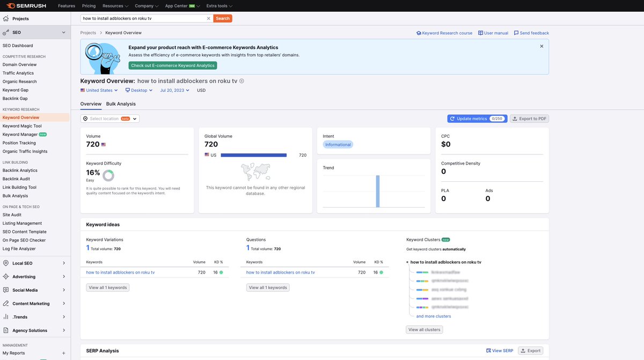Viewport: 644px width, 360px height.
Task: Click the Informational intent badge
Action: coord(338,145)
